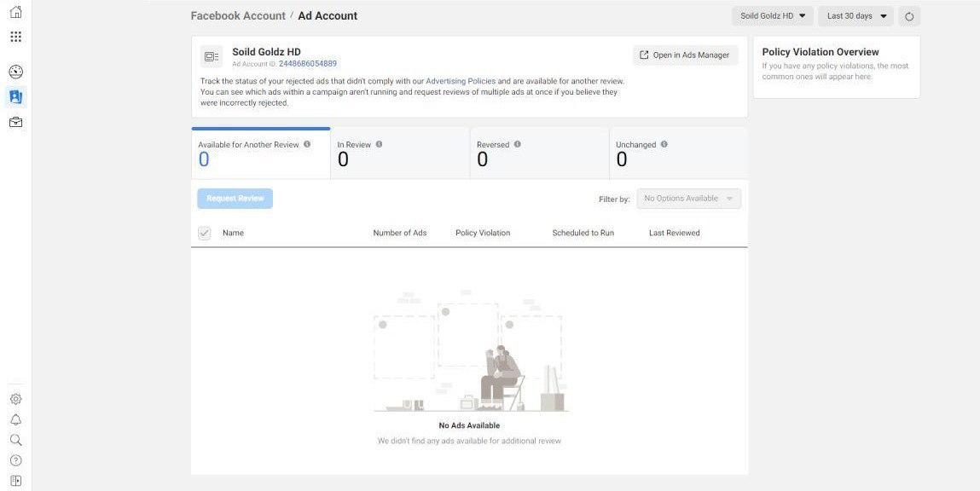Show info for Available for Another Review
The height and width of the screenshot is (491, 980).
click(x=307, y=144)
